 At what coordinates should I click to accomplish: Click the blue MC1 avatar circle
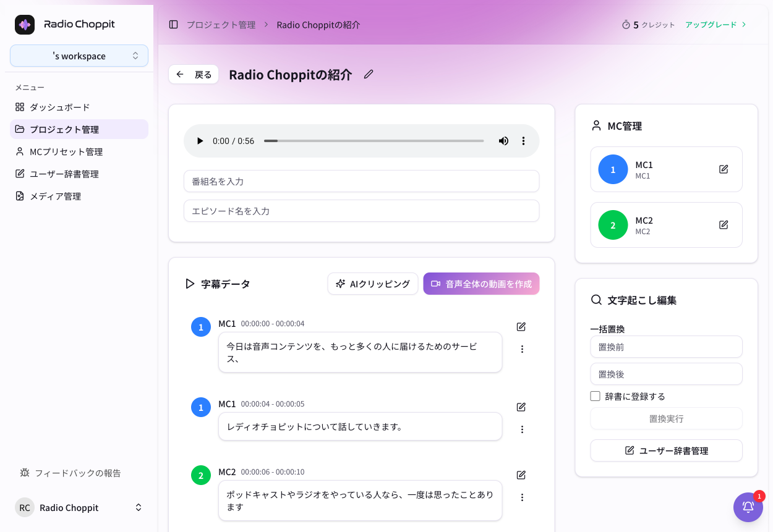613,169
